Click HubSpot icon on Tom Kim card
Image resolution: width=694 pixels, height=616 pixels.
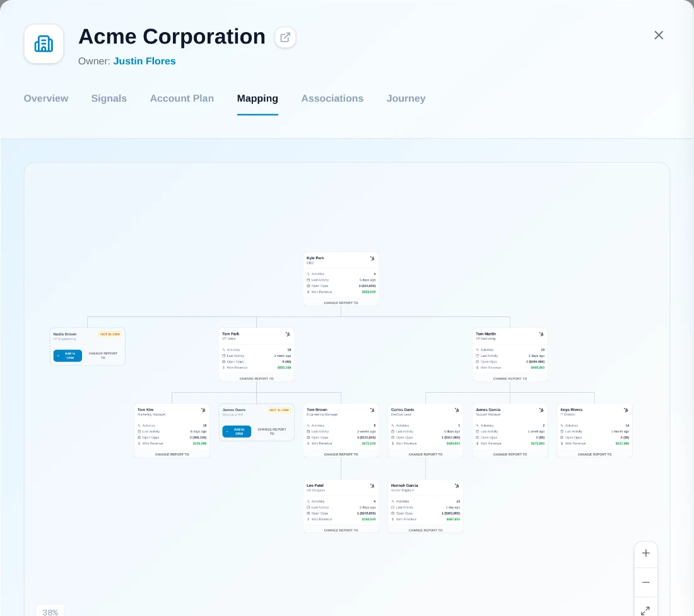203,410
